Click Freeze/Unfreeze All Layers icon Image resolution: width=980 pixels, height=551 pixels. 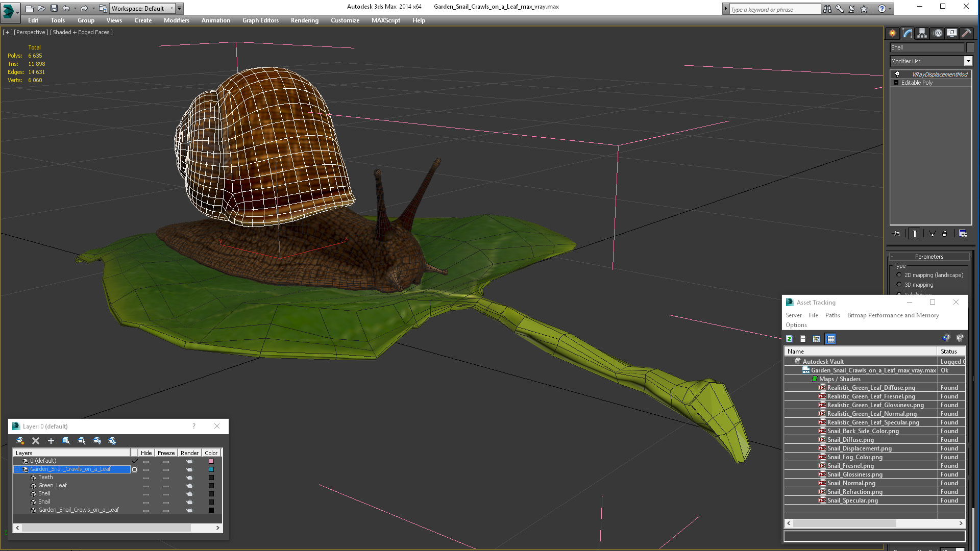(x=112, y=441)
